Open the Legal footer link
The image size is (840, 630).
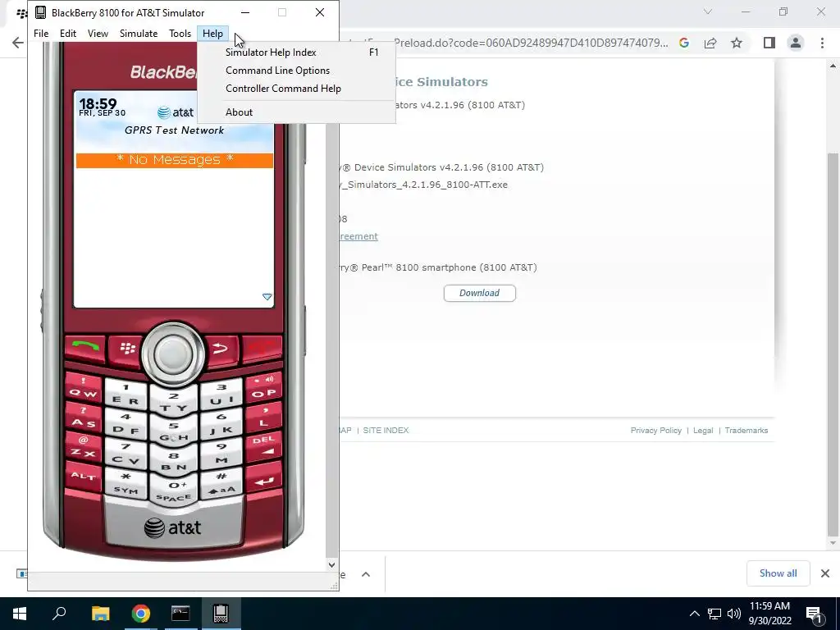point(703,430)
